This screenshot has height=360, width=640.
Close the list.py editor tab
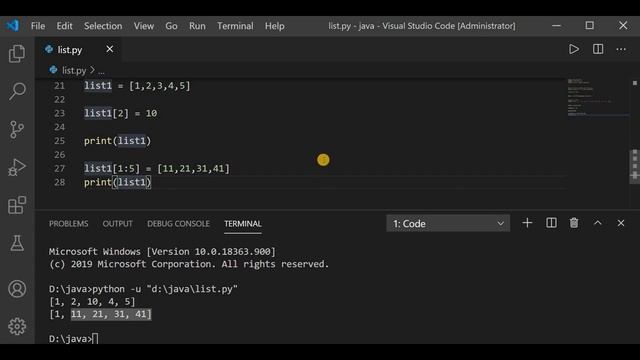(x=109, y=49)
